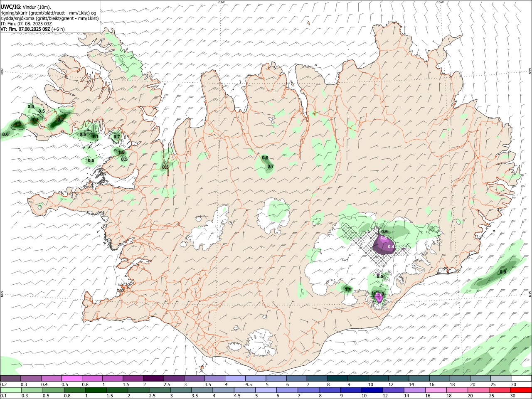Click the '1.7' rainfall value on map
This screenshot has height=399, width=532.
click(x=17, y=124)
